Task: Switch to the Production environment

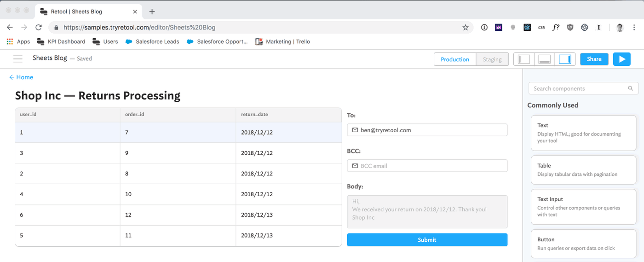Action: pyautogui.click(x=454, y=59)
